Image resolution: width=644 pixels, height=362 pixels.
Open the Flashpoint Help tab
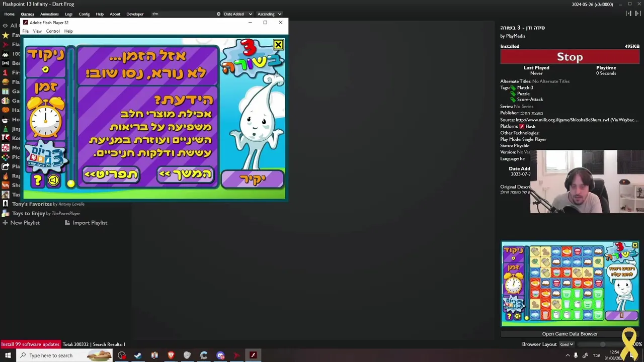point(100,14)
